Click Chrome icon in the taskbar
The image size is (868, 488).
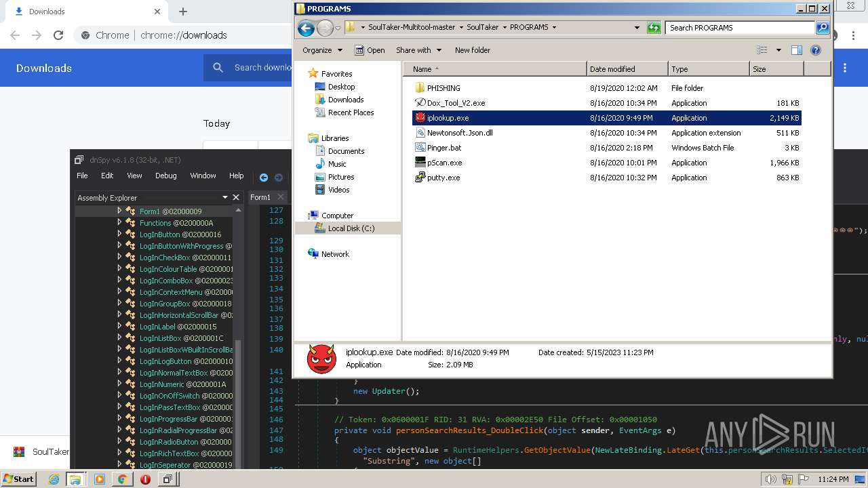[x=122, y=479]
